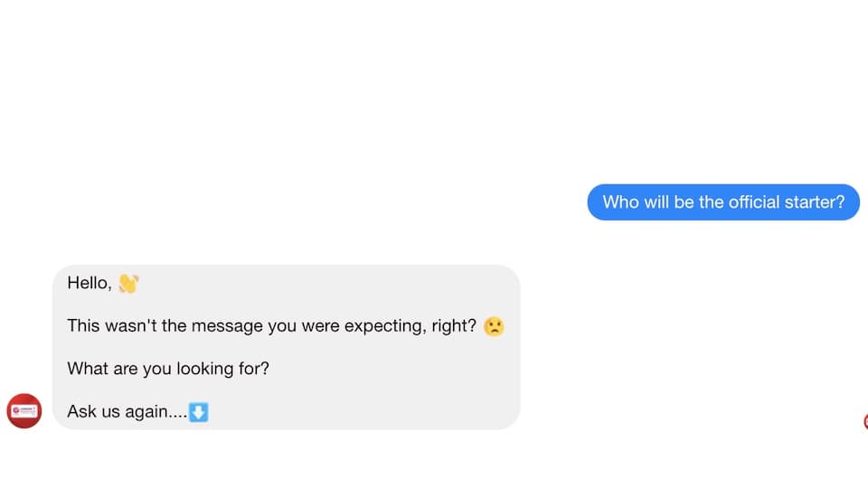Click the red bot profile avatar
This screenshot has width=868, height=488.
(x=24, y=411)
